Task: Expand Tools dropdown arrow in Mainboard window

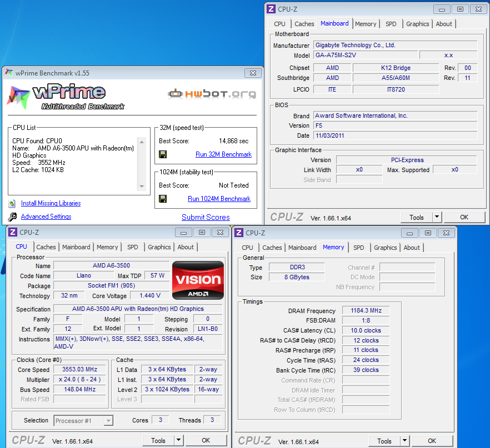Action: pyautogui.click(x=437, y=217)
